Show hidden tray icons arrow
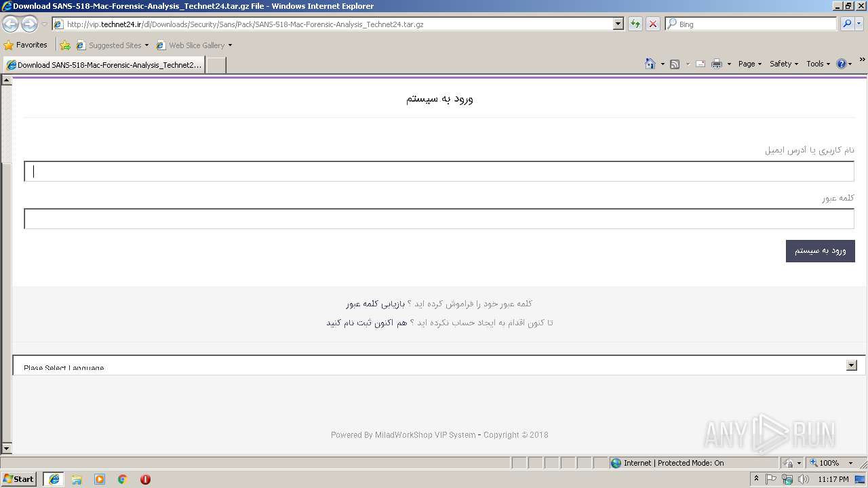868x488 pixels. (x=756, y=479)
